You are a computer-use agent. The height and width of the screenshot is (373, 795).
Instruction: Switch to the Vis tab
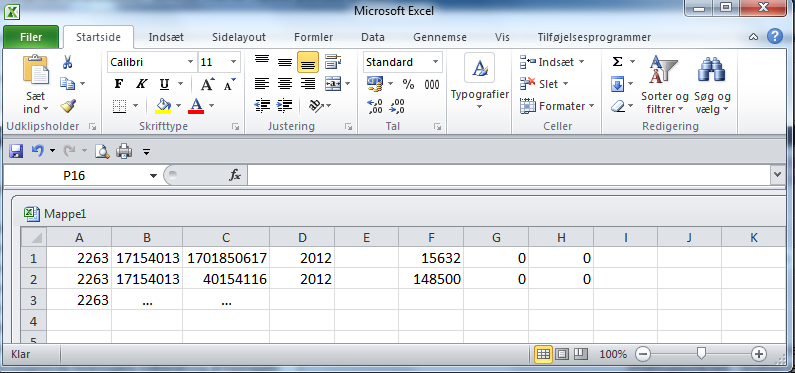point(502,38)
